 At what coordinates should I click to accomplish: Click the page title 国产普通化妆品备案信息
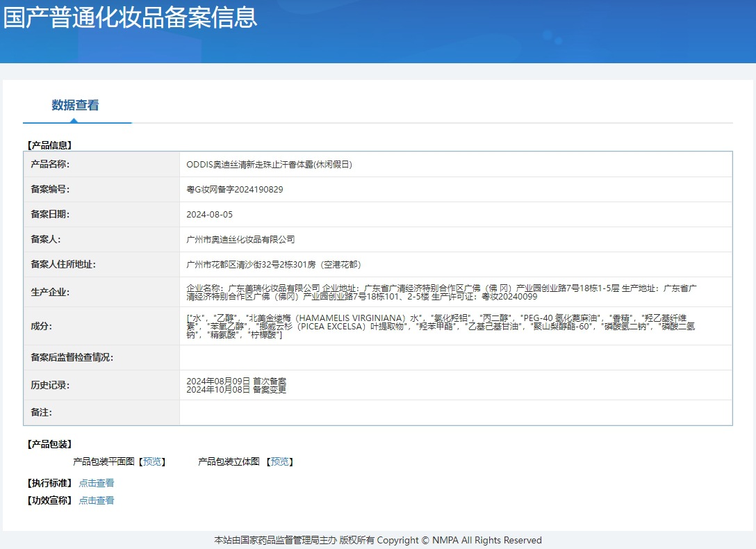point(130,17)
